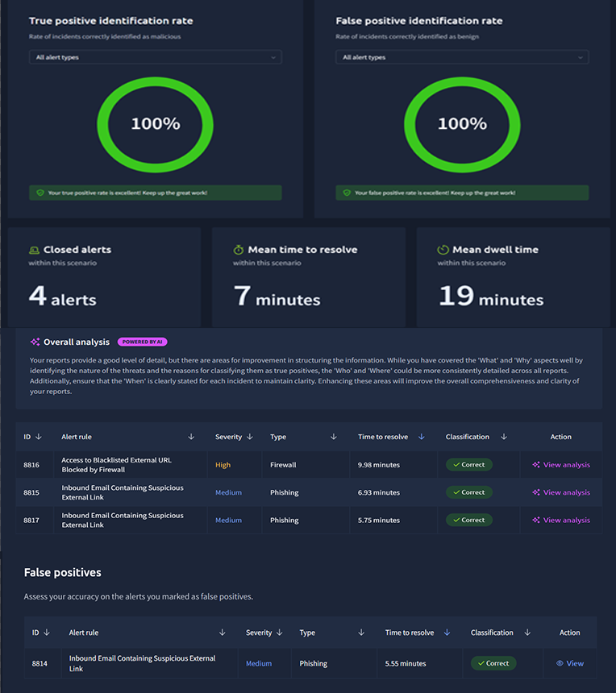
Task: Click the false positive 100% ring chart
Action: (462, 125)
